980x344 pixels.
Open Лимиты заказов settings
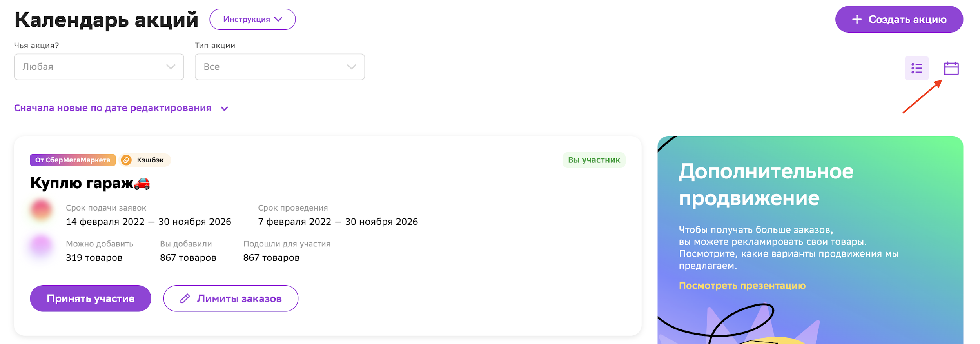click(231, 298)
